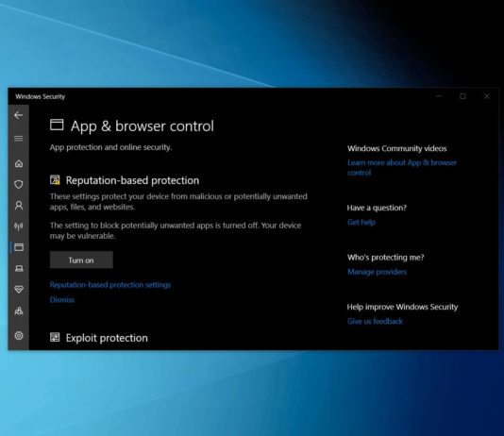Click the App & browser control header icon
The width and height of the screenshot is (504, 436).
(x=57, y=125)
